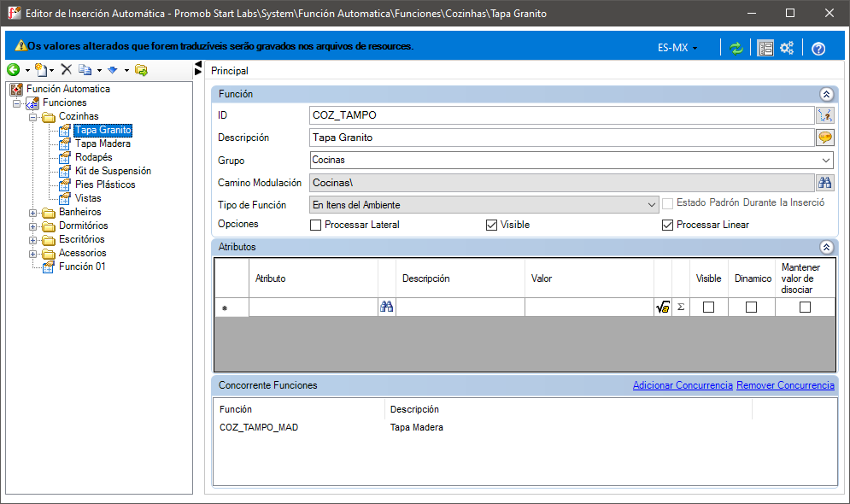Open the copy dropdown arrow

[99, 70]
